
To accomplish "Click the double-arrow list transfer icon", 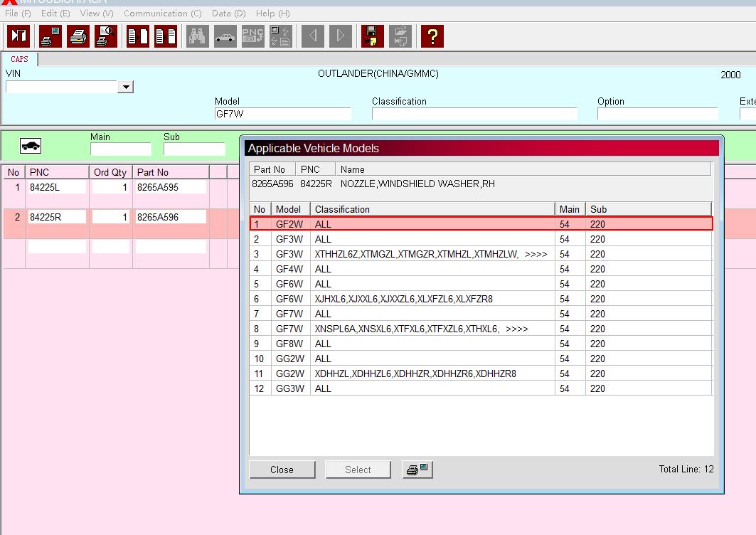I will tap(165, 36).
